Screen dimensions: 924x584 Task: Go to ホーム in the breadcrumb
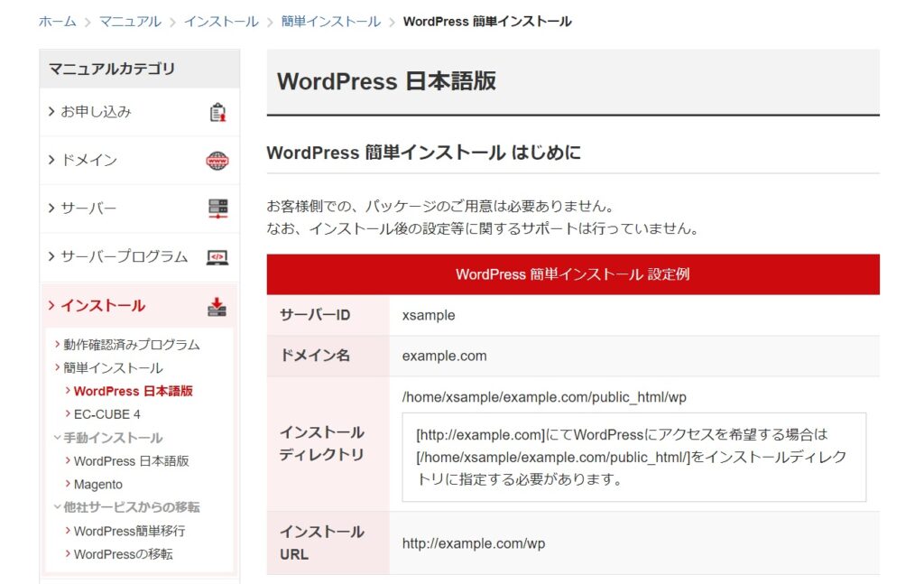(57, 22)
